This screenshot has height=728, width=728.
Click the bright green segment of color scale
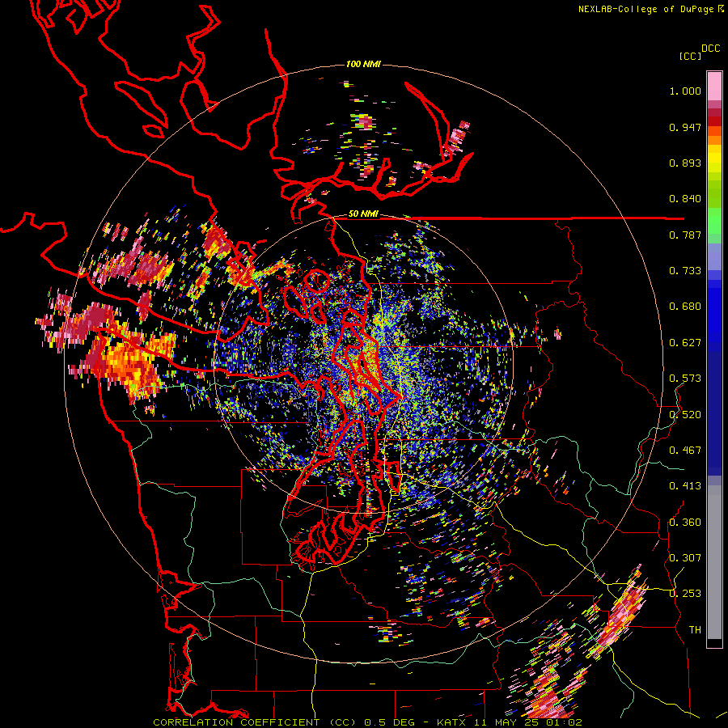(714, 220)
